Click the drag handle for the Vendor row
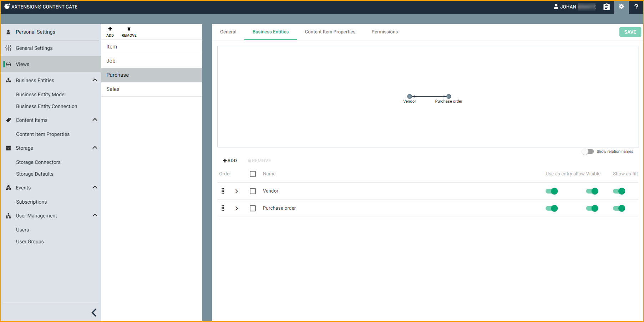Viewport: 644px width, 322px height. tap(223, 191)
